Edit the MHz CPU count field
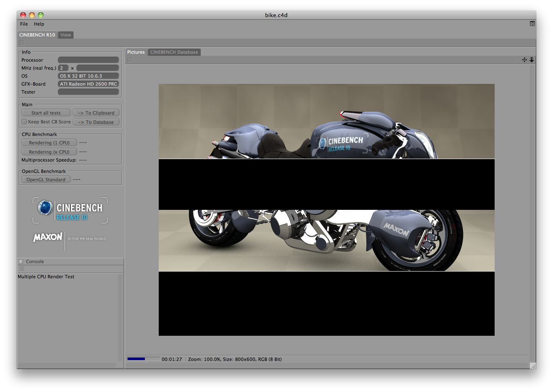This screenshot has height=392, width=553. (63, 68)
